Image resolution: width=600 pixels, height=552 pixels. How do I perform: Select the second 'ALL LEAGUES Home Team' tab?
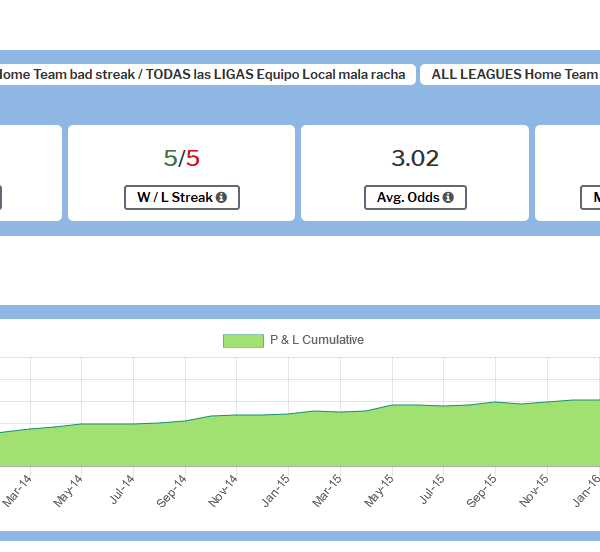(x=510, y=74)
